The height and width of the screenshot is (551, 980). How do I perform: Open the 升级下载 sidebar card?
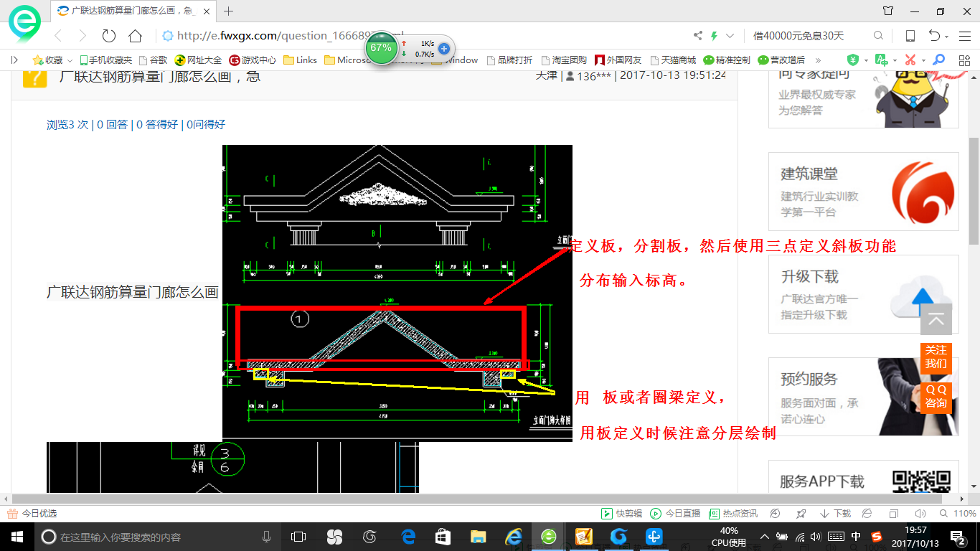coord(864,294)
